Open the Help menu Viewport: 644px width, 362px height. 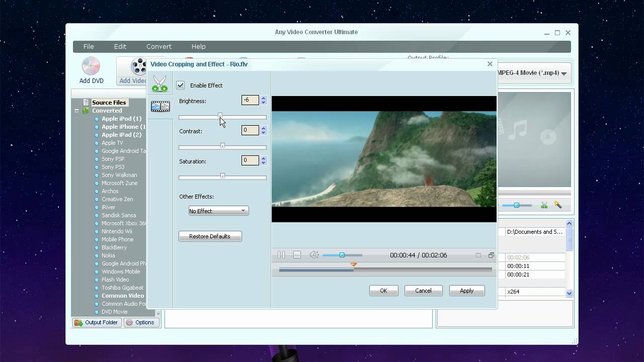tap(198, 46)
